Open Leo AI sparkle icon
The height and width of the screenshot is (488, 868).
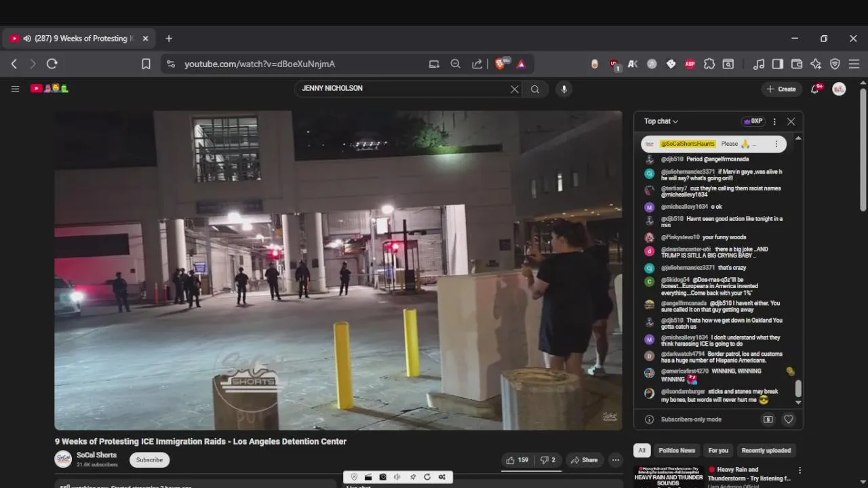point(816,64)
